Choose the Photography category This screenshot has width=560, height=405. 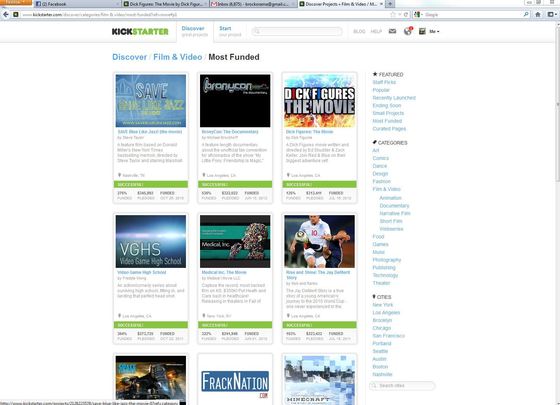click(x=387, y=260)
